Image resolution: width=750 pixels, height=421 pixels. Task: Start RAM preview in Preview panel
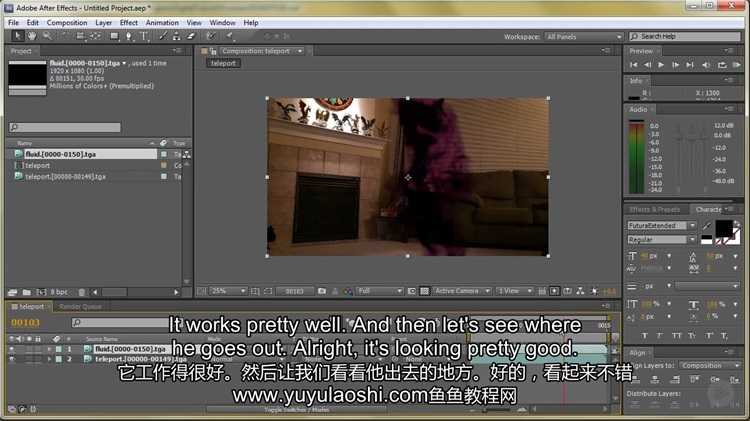[736, 65]
